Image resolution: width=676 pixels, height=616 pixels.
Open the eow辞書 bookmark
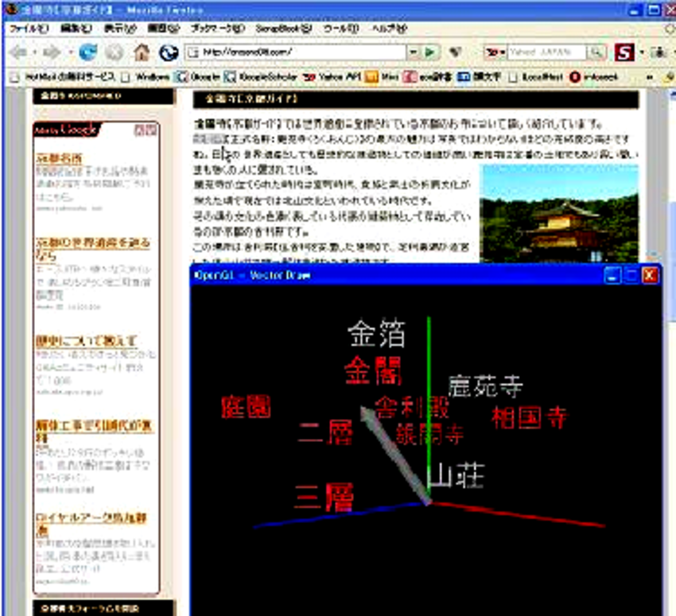(427, 77)
